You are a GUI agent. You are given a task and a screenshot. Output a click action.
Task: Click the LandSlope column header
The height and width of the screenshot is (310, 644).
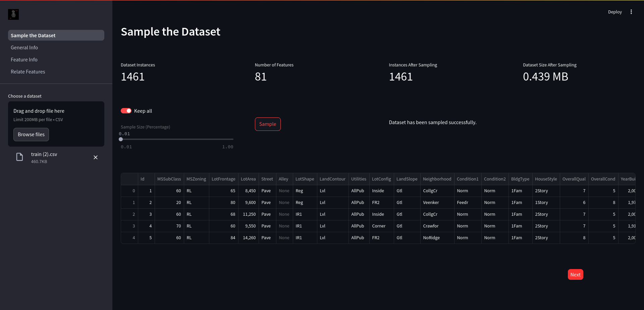tap(407, 179)
